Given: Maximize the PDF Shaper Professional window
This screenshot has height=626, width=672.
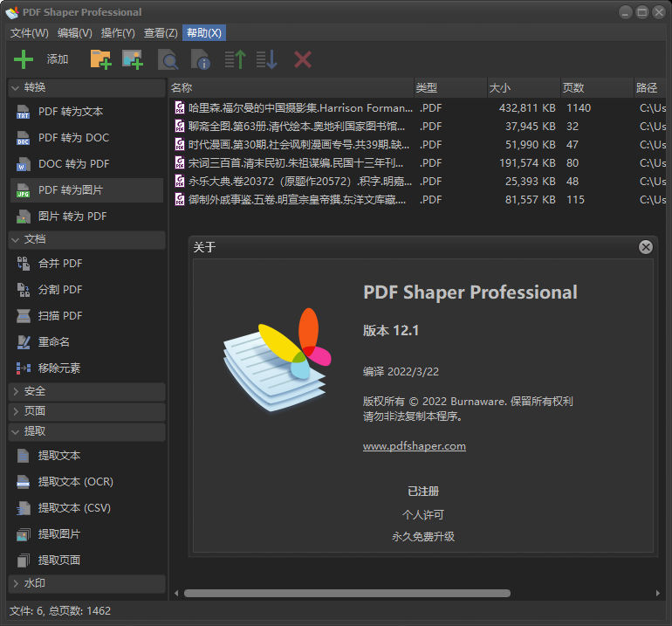Looking at the screenshot, I should 642,12.
